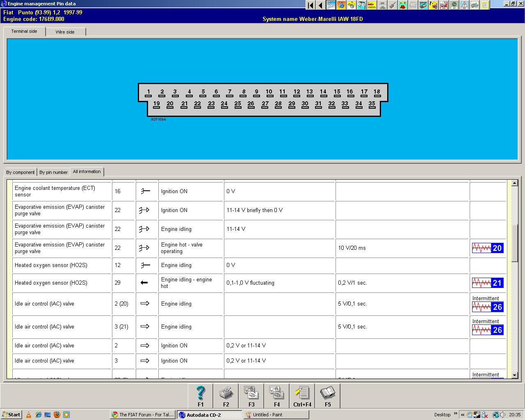This screenshot has height=420, width=525.
Task: Open the key programming icon
Action: tap(393, 5)
